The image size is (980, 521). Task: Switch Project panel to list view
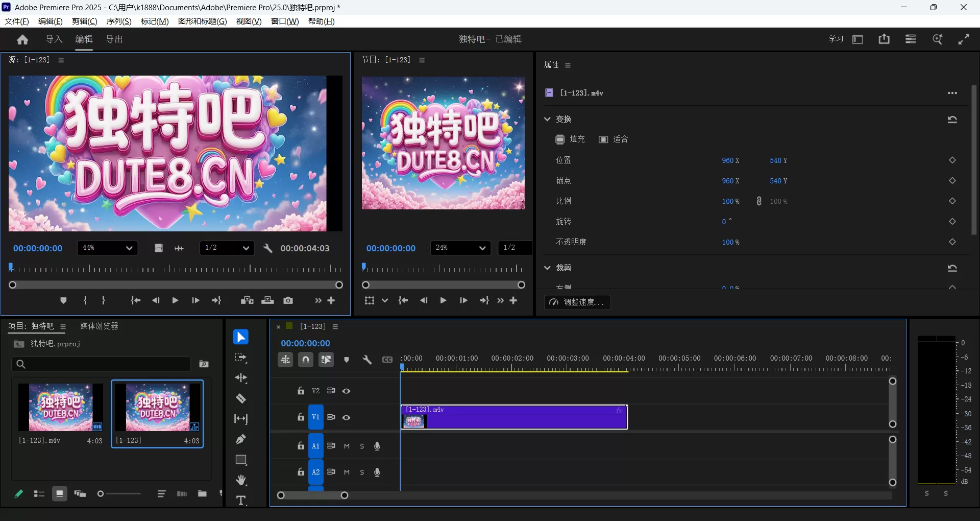click(x=39, y=494)
